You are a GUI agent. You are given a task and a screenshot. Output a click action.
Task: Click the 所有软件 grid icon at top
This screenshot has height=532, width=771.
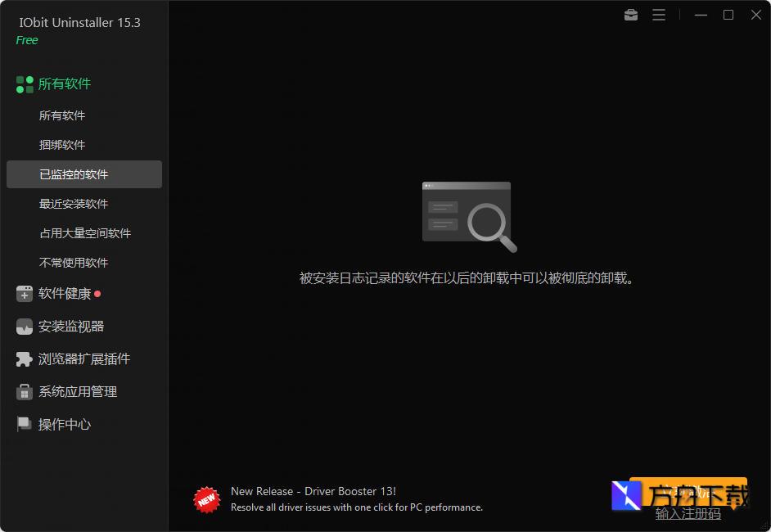25,83
